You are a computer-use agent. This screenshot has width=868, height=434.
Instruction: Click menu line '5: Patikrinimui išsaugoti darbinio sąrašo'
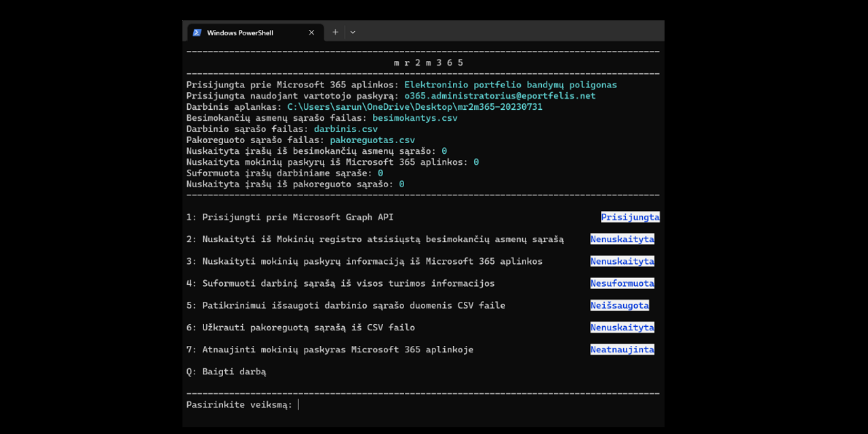(346, 305)
